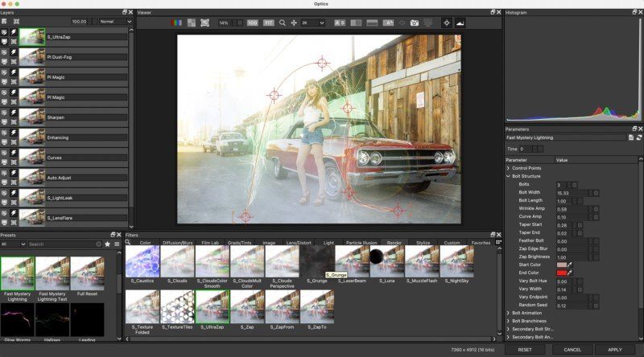The width and height of the screenshot is (644, 357).
Task: Expand the Control Points parameter group
Action: (x=508, y=168)
